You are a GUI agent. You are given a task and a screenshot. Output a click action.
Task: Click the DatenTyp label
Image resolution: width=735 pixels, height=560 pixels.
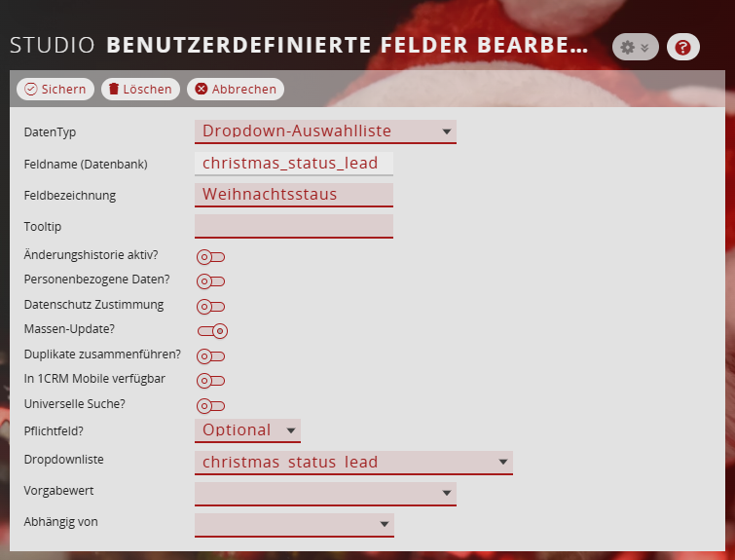tap(51, 132)
